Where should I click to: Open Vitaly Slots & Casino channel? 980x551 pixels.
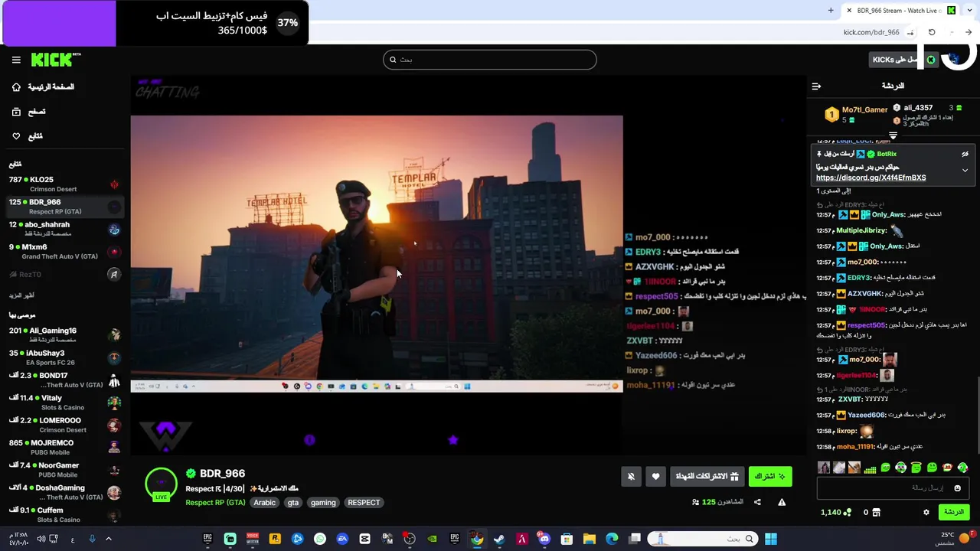64,402
